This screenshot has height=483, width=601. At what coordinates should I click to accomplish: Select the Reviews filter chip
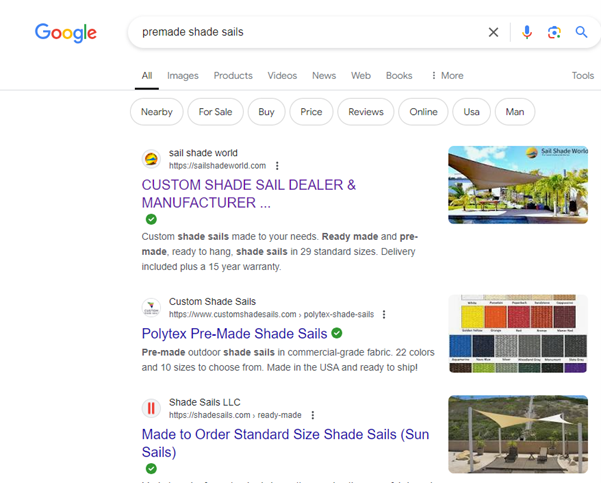(366, 112)
